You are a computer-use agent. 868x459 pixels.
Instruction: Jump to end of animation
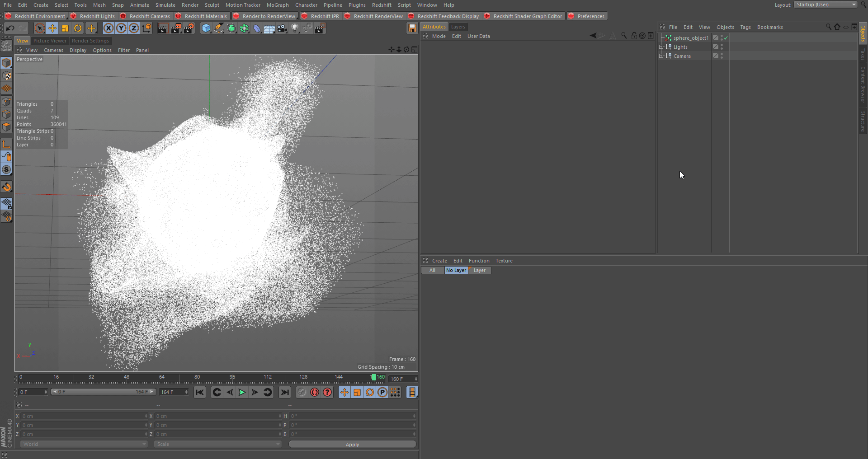point(285,392)
